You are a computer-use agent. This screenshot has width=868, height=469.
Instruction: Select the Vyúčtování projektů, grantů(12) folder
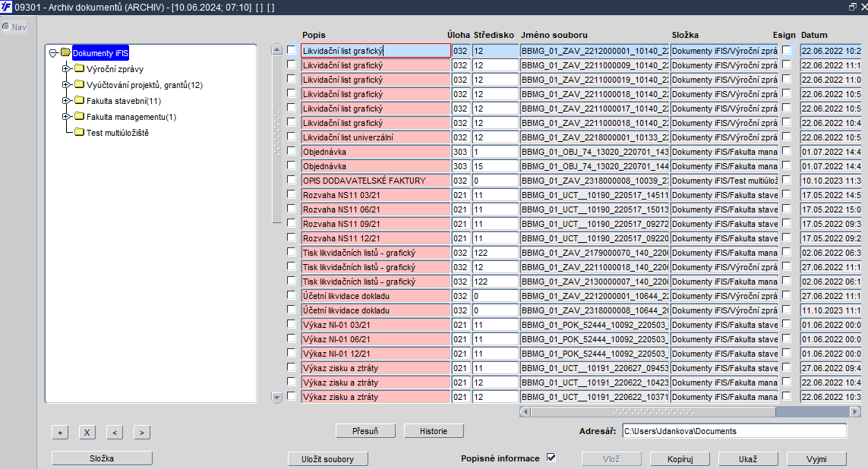click(x=144, y=85)
